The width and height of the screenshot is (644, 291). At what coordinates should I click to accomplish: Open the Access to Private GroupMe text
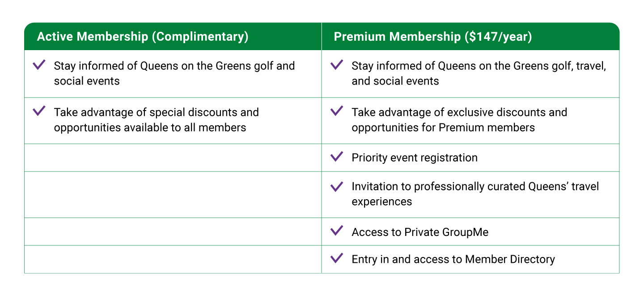420,232
